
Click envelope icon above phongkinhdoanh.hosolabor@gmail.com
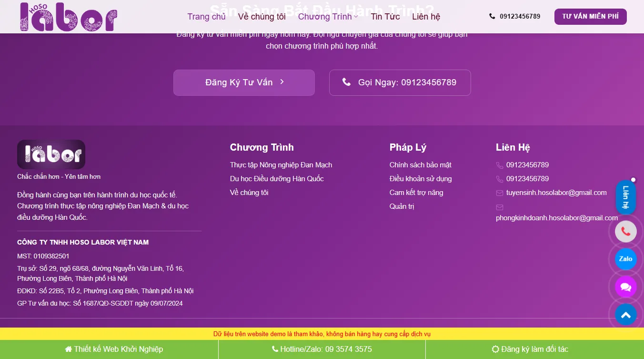pyautogui.click(x=500, y=207)
